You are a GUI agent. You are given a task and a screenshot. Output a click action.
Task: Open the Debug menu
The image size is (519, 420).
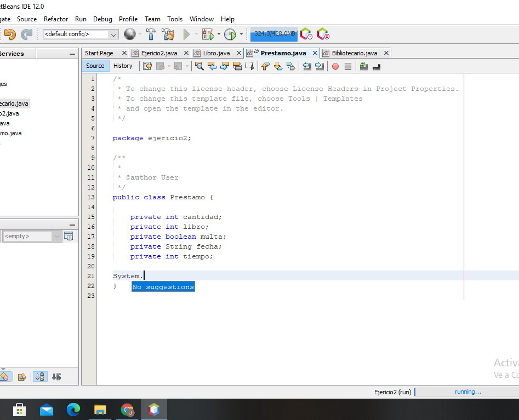click(102, 19)
